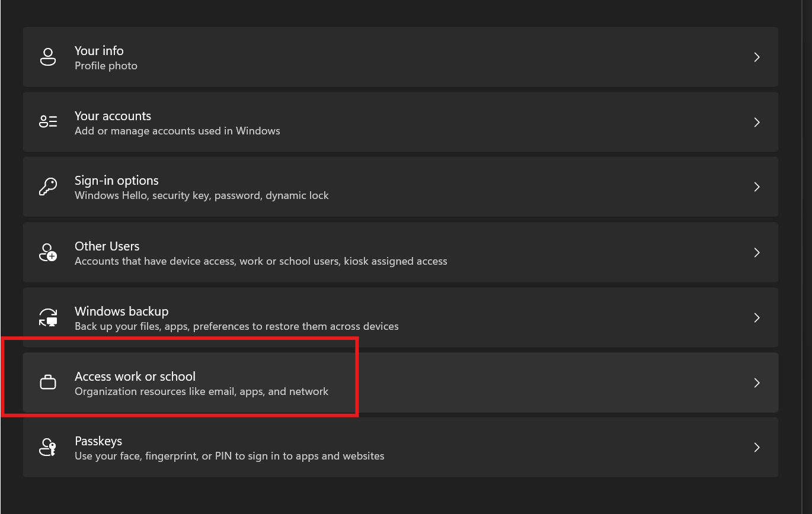Screen dimensions: 812x514
Task: Click the Passkeys person-key icon
Action: tap(48, 448)
